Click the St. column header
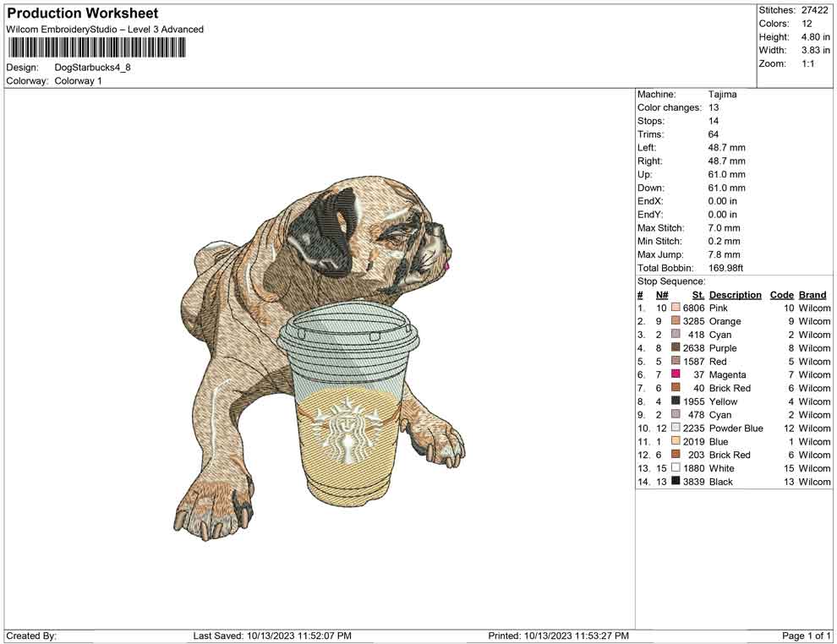 click(x=698, y=295)
